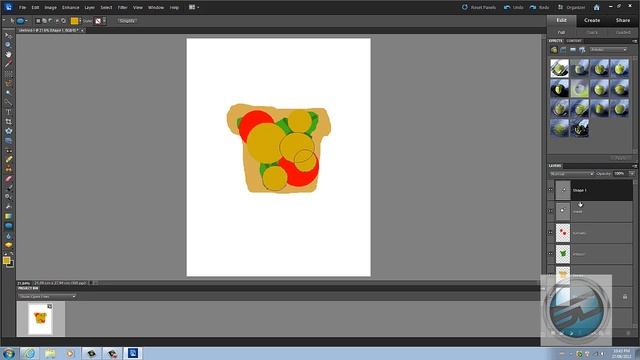
Task: Click the Shape Selection arrow in options bar
Action: pyautogui.click(x=12, y=20)
